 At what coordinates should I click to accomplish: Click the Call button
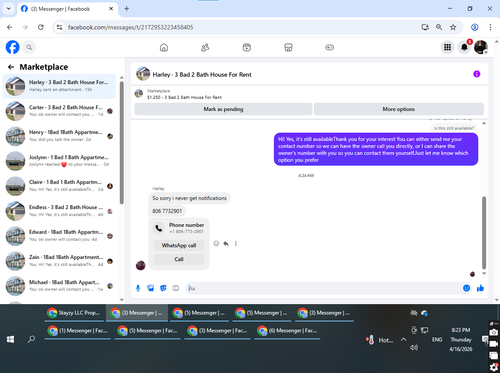tap(179, 259)
